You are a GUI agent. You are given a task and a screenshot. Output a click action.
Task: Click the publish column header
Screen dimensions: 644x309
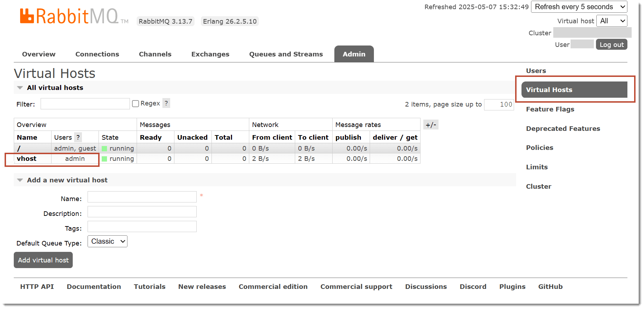pos(348,137)
